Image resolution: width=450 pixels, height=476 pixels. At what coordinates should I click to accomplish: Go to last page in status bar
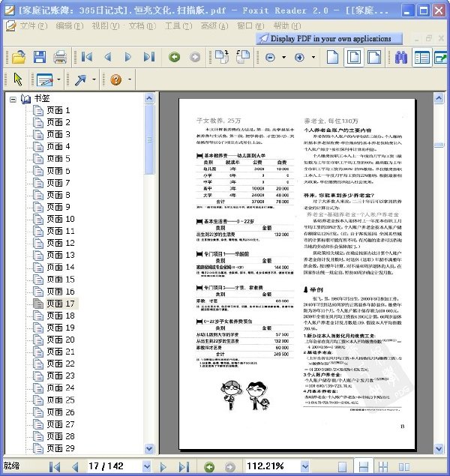click(184, 467)
